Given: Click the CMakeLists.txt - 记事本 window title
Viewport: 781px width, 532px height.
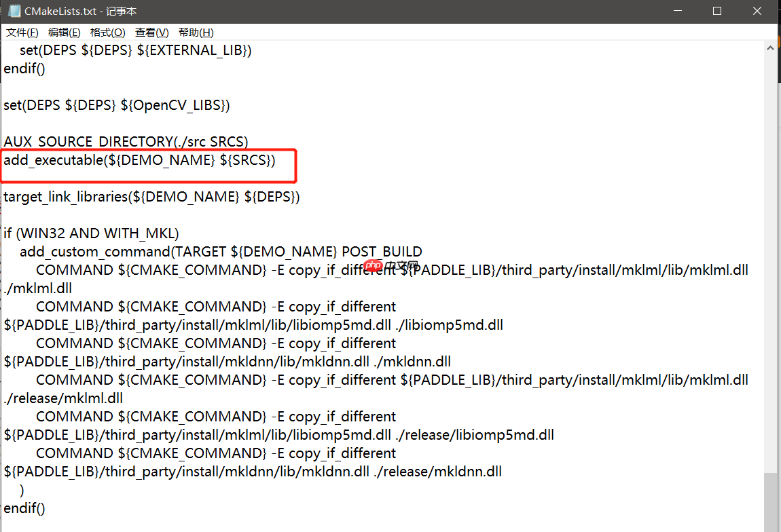Looking at the screenshot, I should [80, 11].
